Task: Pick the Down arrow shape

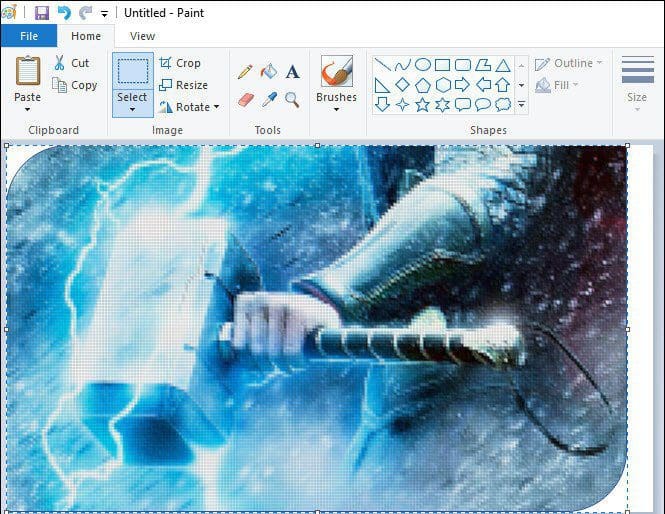Action: tap(383, 104)
